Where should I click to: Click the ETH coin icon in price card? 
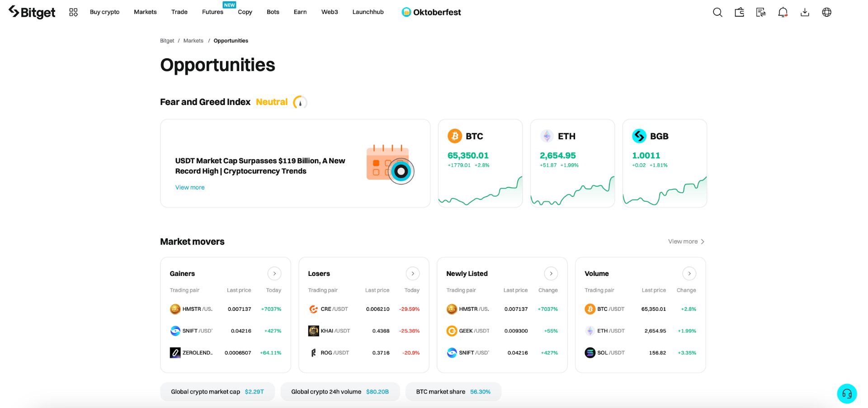547,136
